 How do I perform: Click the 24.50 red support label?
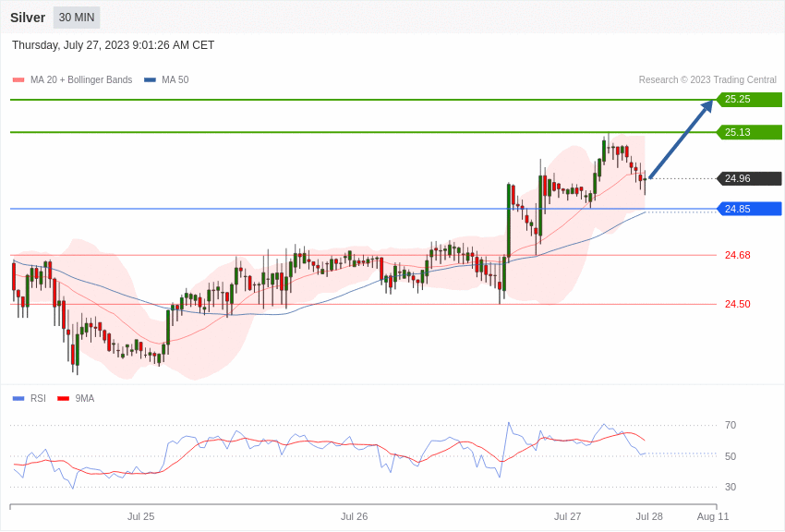point(738,304)
